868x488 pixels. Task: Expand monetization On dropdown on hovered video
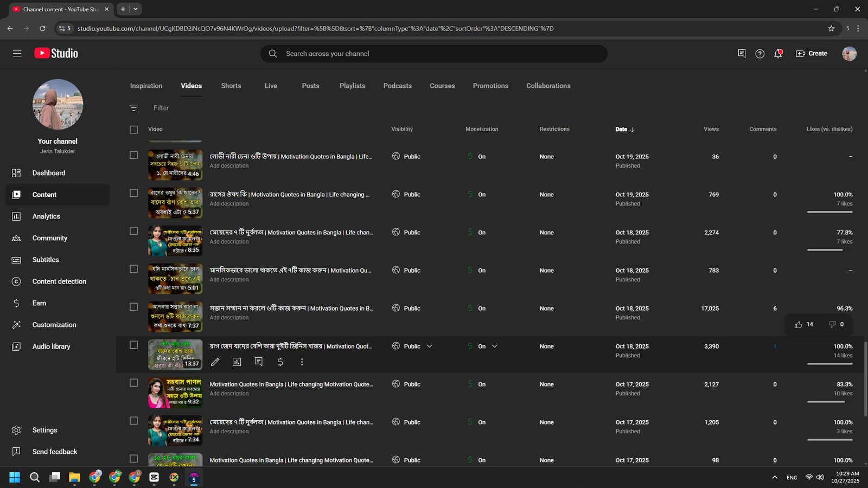pos(495,346)
